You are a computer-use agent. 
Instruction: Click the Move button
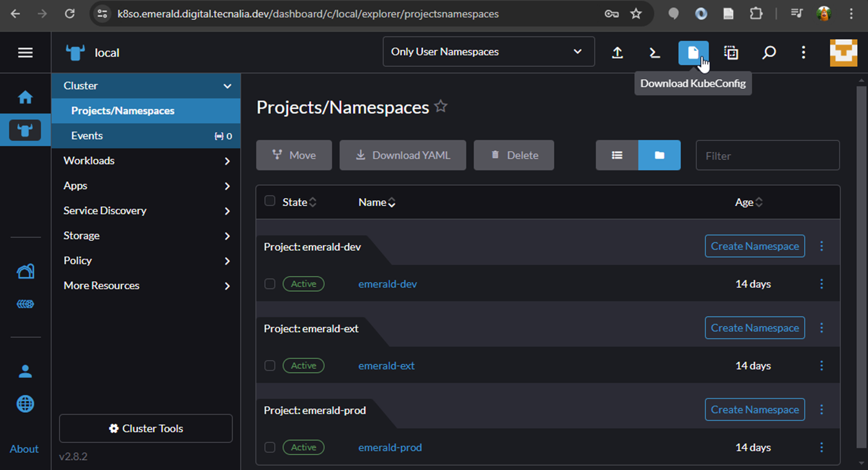click(x=294, y=155)
